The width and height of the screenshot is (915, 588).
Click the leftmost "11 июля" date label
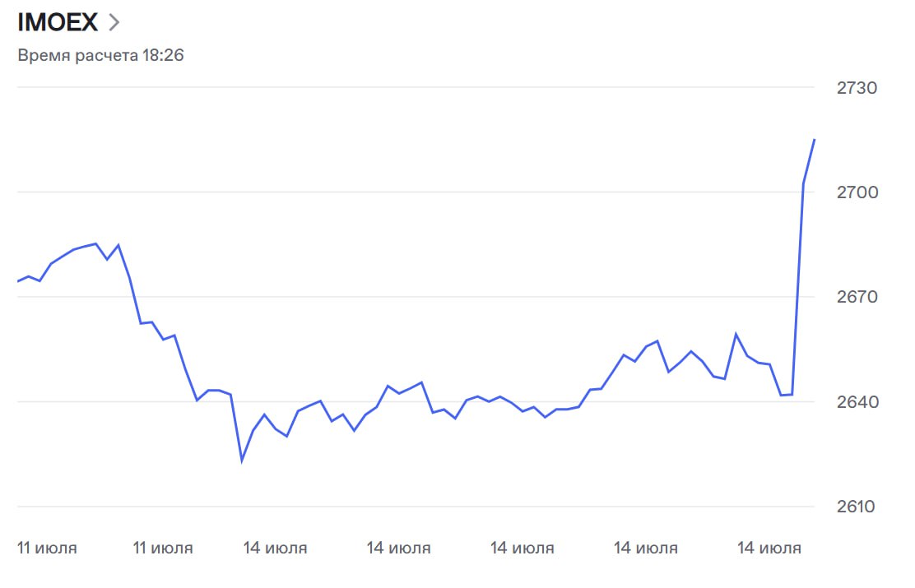tap(47, 548)
